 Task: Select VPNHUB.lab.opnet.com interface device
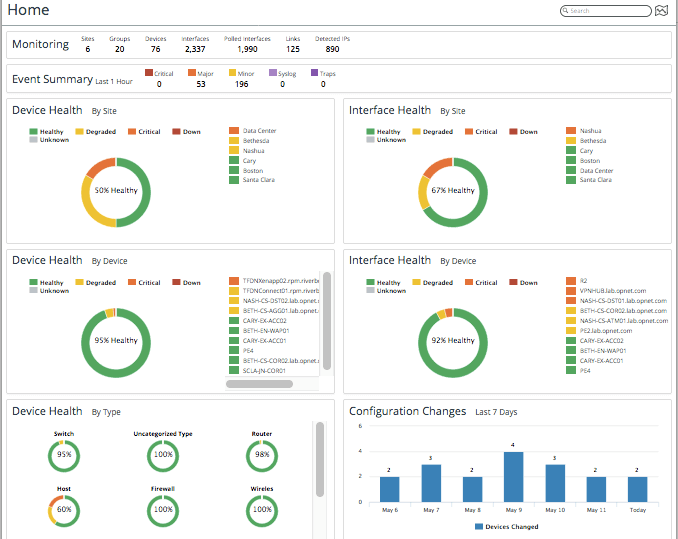pos(606,291)
